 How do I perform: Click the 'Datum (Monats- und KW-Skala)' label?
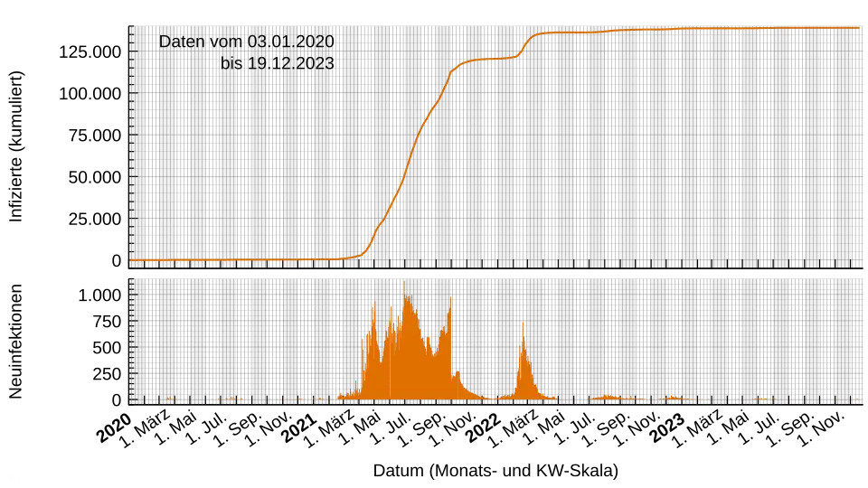point(495,470)
